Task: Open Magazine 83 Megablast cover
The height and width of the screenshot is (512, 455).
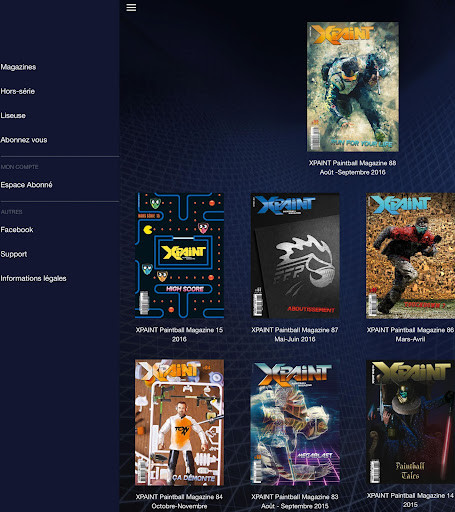Action: pos(295,422)
